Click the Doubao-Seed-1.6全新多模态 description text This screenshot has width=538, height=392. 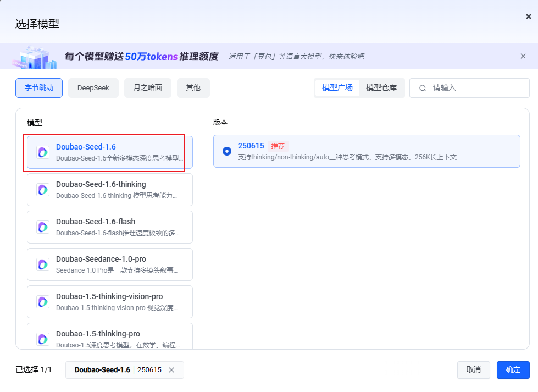(x=119, y=158)
